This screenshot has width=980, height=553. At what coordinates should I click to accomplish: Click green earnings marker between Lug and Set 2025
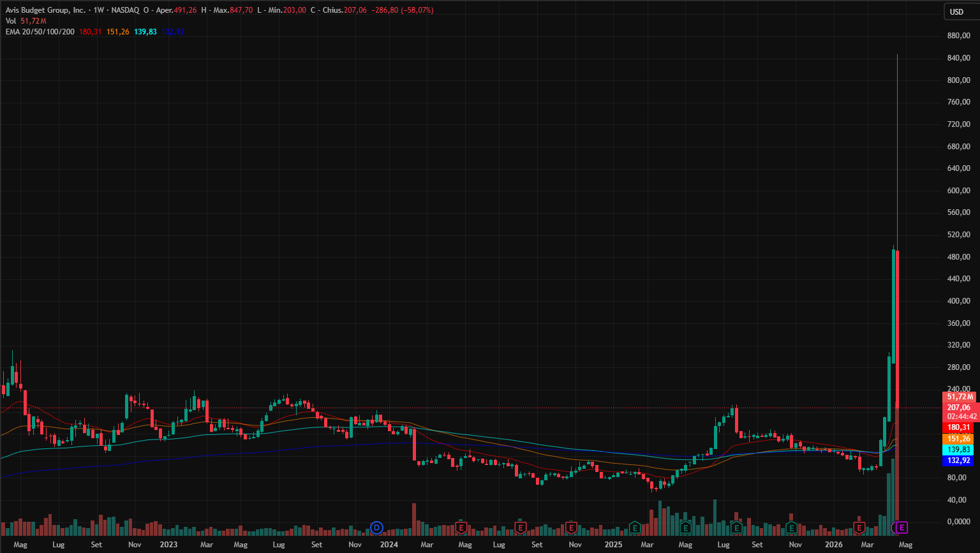736,527
